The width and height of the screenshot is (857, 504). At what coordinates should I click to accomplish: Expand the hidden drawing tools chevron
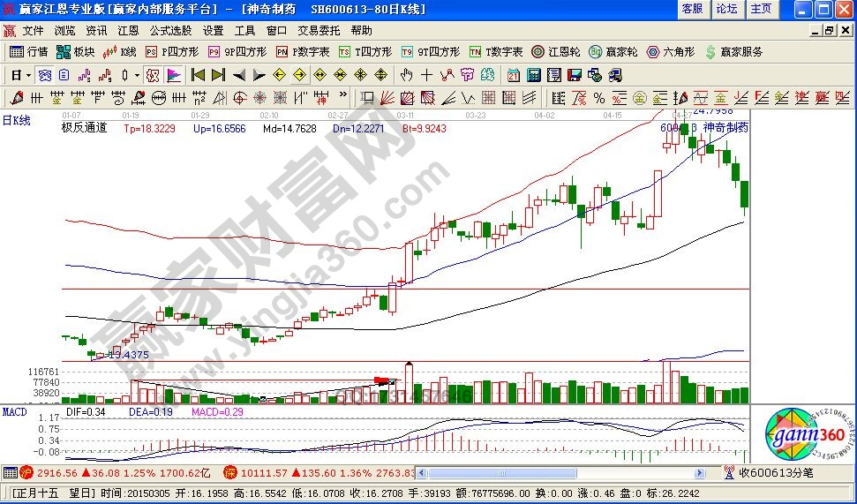[343, 97]
